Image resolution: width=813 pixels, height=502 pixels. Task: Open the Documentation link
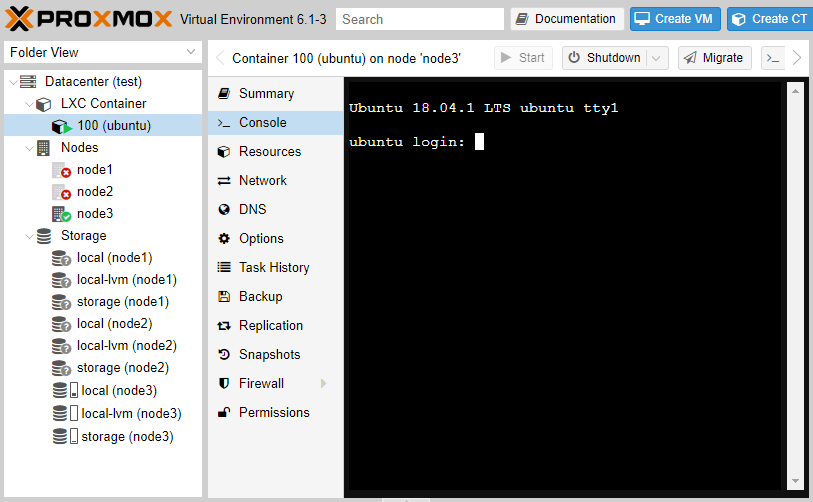click(567, 19)
